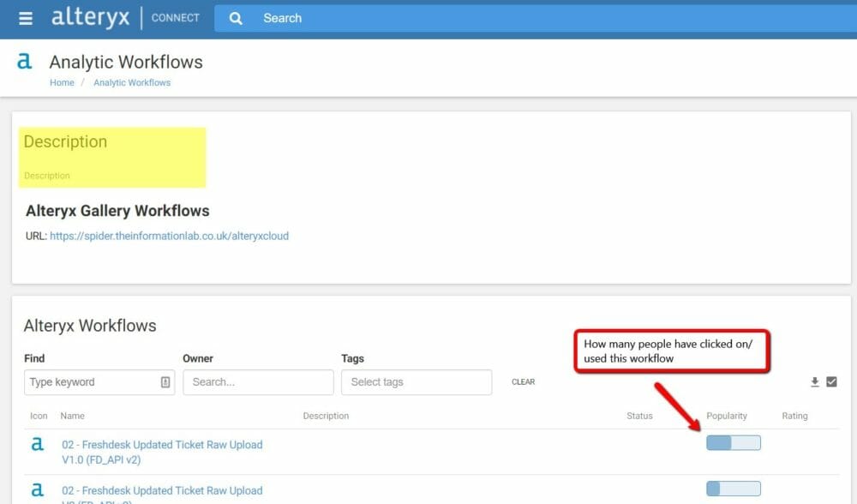
Task: Click the Alteryx Workflows section title
Action: pyautogui.click(x=90, y=326)
